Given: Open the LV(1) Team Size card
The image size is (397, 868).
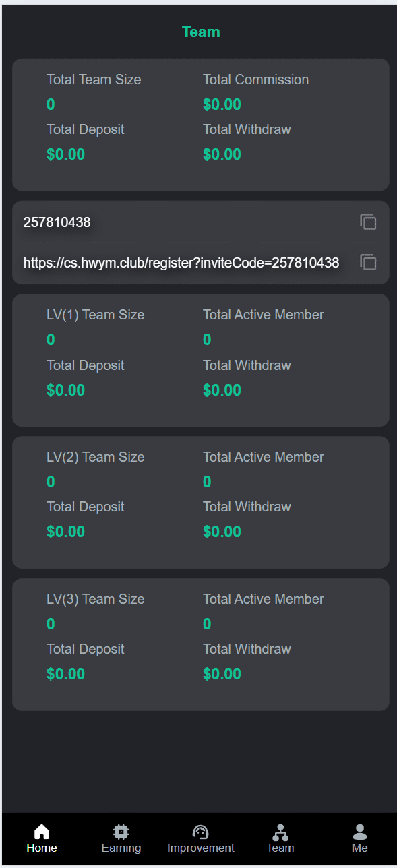Looking at the screenshot, I should coord(201,360).
